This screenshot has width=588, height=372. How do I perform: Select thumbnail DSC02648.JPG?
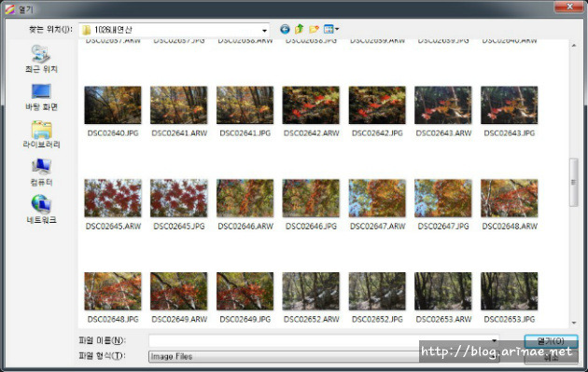pos(113,291)
